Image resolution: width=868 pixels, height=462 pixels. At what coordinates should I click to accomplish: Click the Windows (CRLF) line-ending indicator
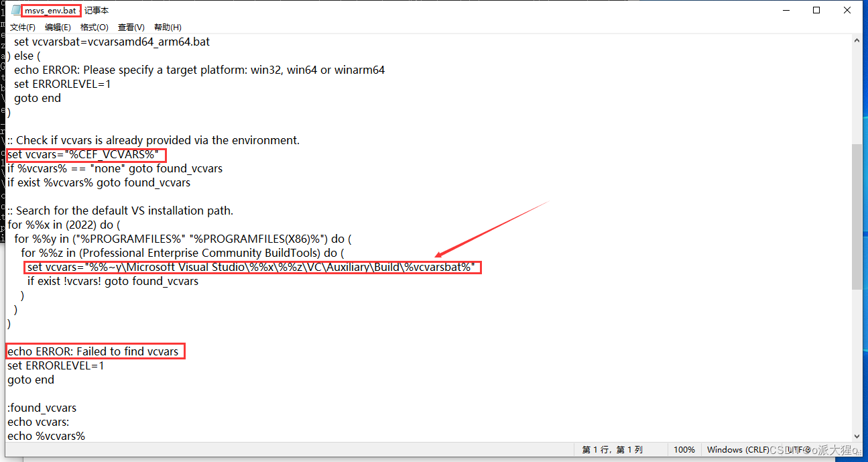[x=739, y=449]
